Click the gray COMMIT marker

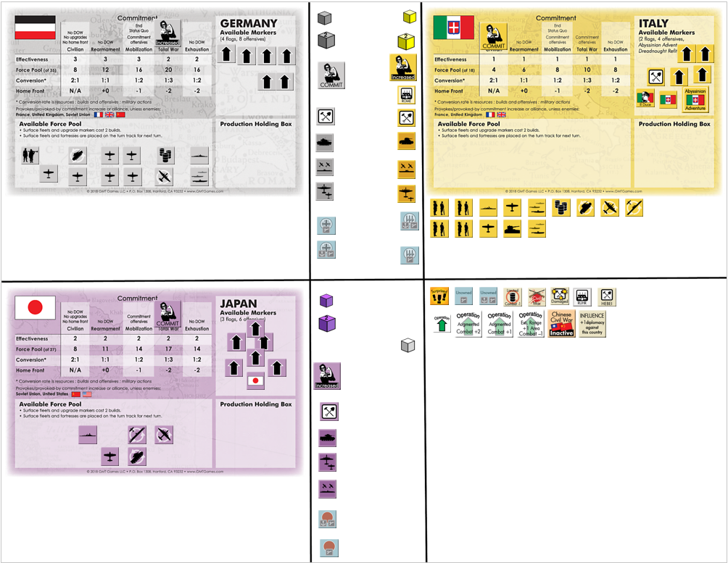(331, 75)
